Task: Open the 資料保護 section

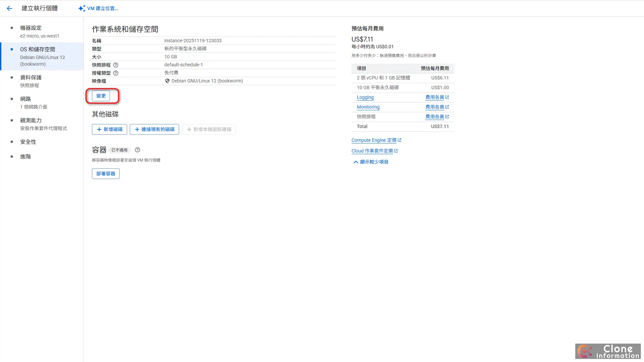Action: 31,78
